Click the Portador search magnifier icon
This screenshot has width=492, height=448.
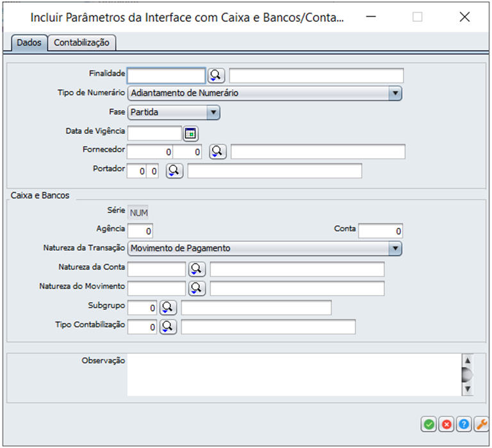(x=174, y=171)
